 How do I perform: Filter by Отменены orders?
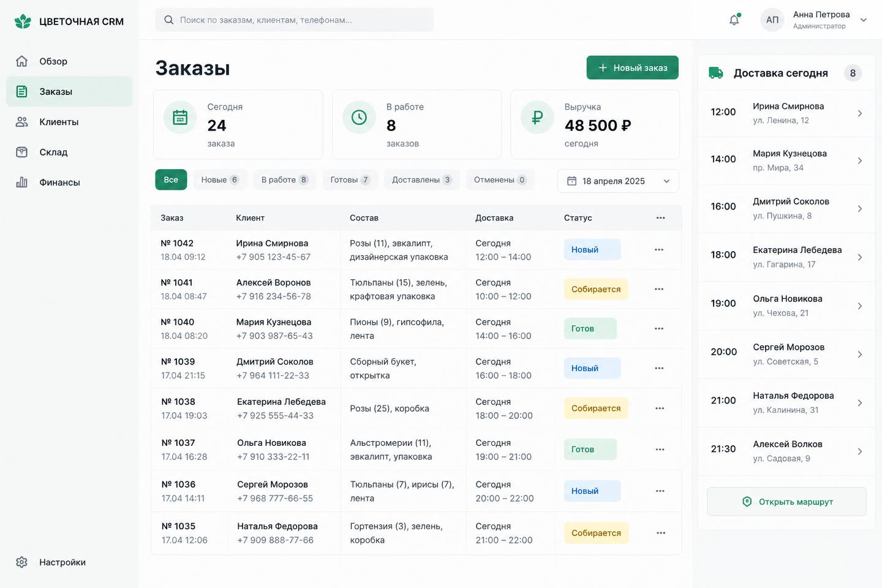500,179
